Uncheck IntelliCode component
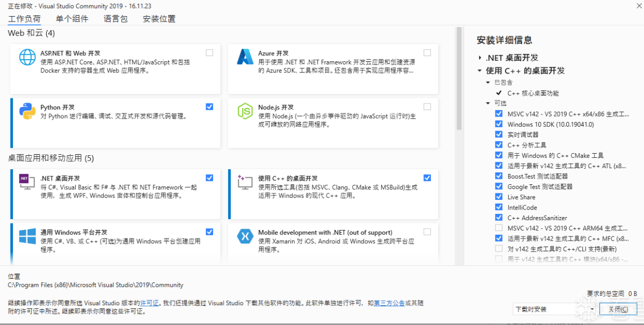 coord(499,207)
